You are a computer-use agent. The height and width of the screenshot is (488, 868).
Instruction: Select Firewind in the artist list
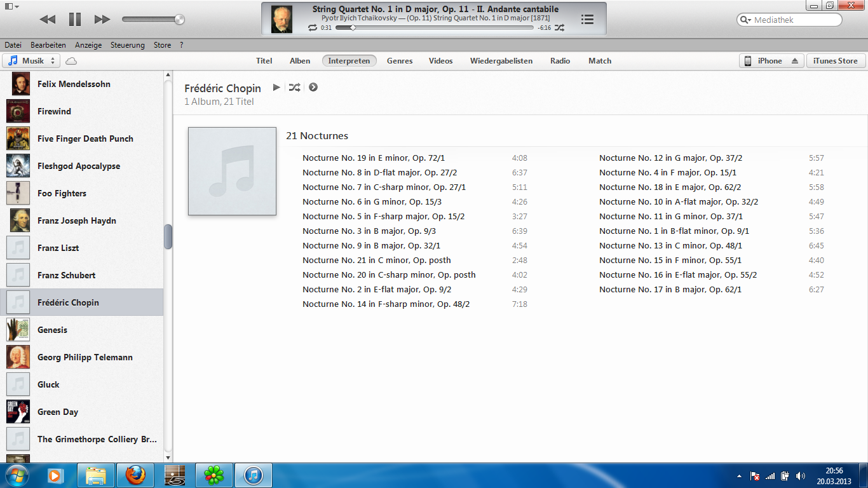81,111
